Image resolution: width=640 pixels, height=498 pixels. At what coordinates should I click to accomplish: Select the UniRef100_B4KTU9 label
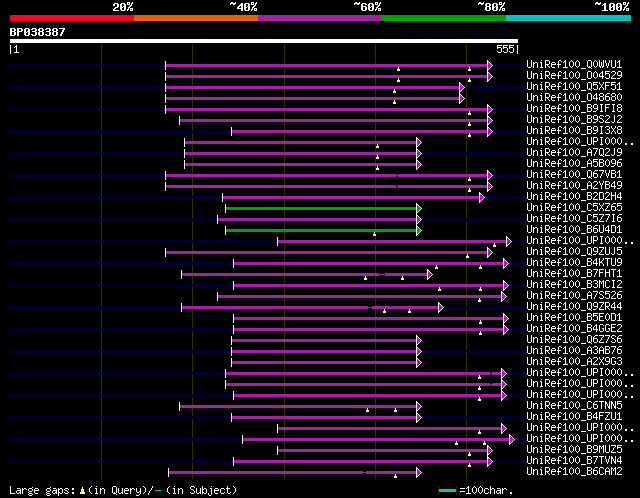574,263
